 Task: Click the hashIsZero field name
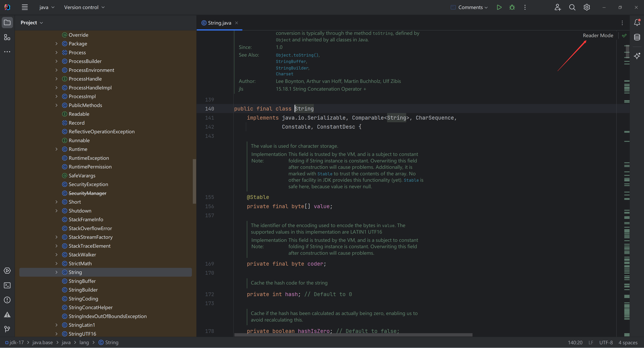coord(313,331)
